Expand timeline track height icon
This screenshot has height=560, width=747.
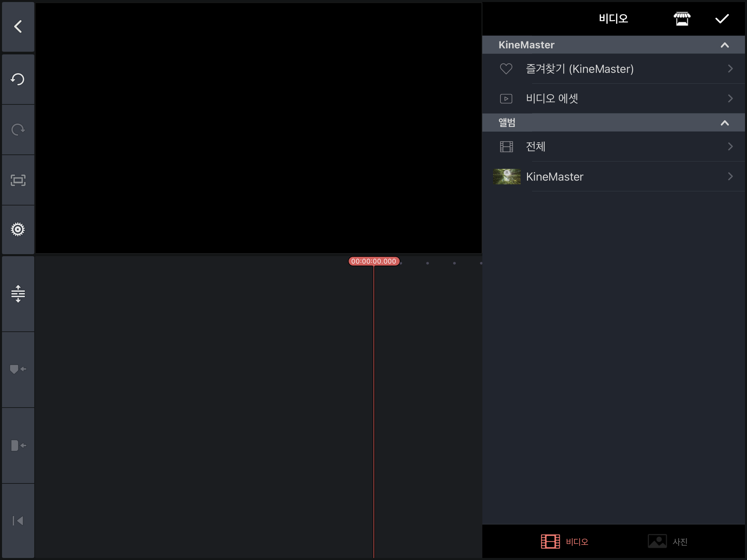[x=18, y=294]
